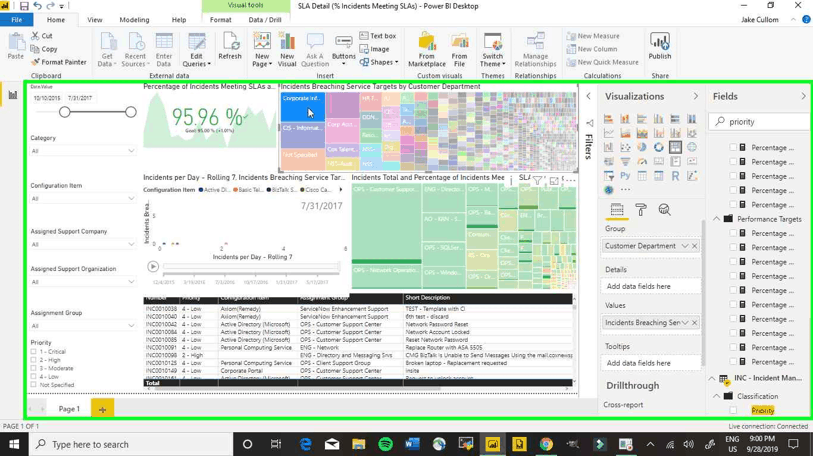
Task: Open the Help ribbon tab
Action: coord(179,20)
